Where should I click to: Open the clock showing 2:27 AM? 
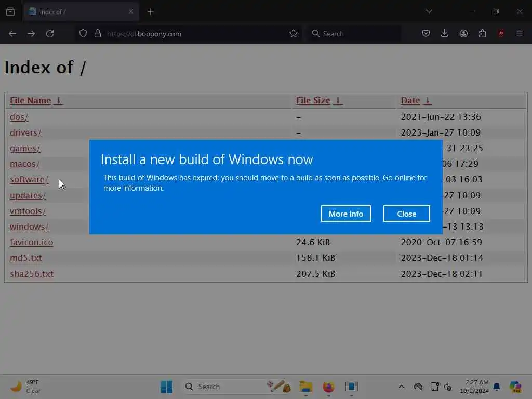pos(474,387)
